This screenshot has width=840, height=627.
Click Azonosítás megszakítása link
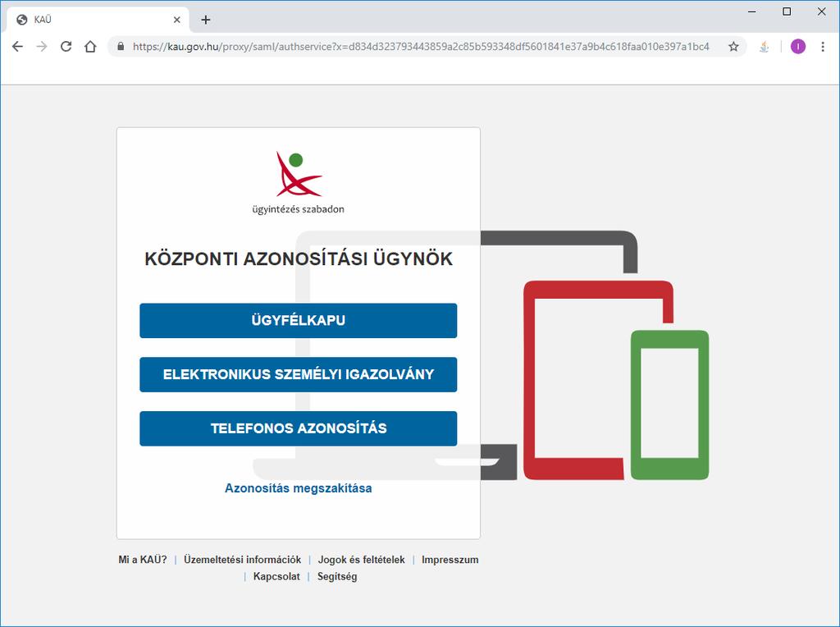(299, 488)
